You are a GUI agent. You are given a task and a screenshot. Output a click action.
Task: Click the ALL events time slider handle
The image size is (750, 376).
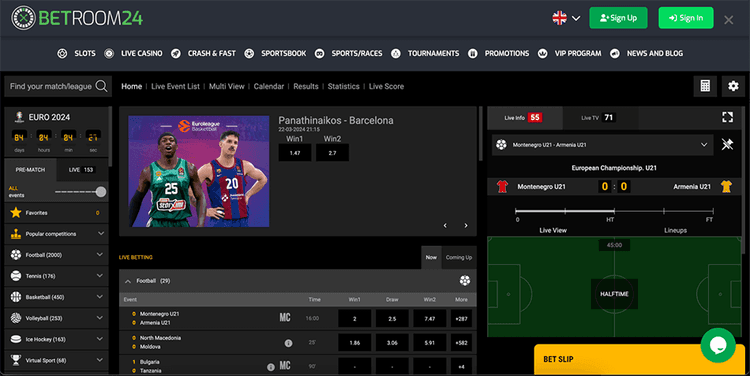pyautogui.click(x=101, y=192)
